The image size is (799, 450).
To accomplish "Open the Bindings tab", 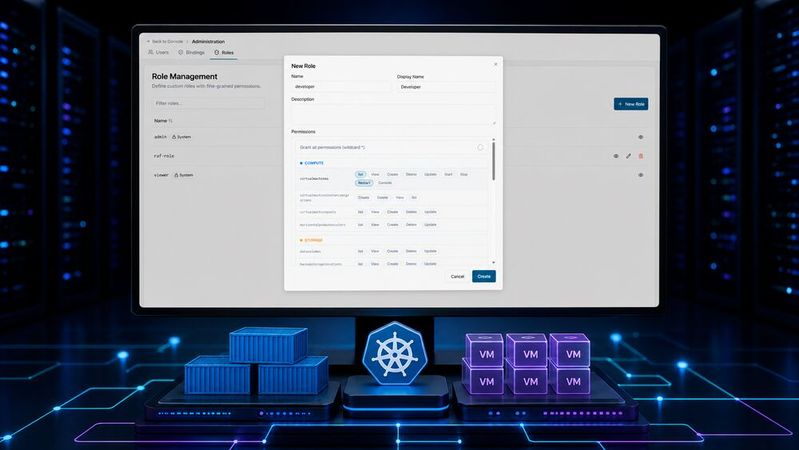I will click(x=191, y=52).
